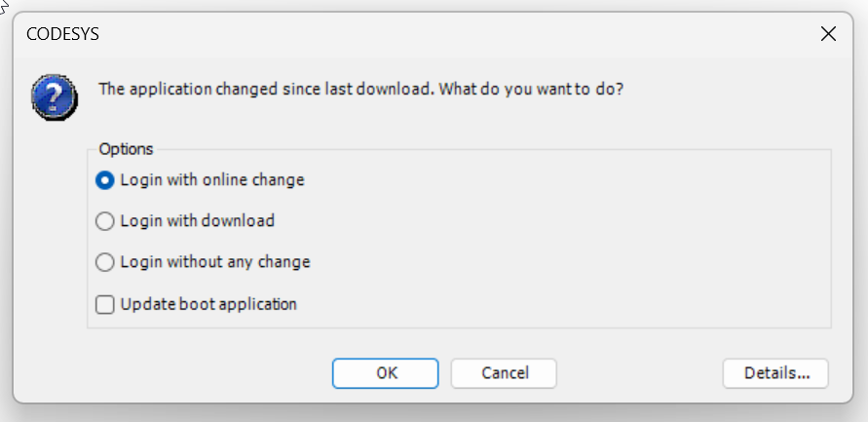Click the CODESYS title in the title bar

click(62, 34)
